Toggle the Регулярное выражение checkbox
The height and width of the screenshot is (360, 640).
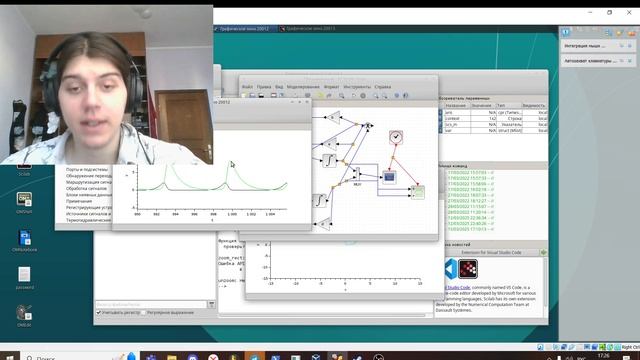[x=144, y=313]
